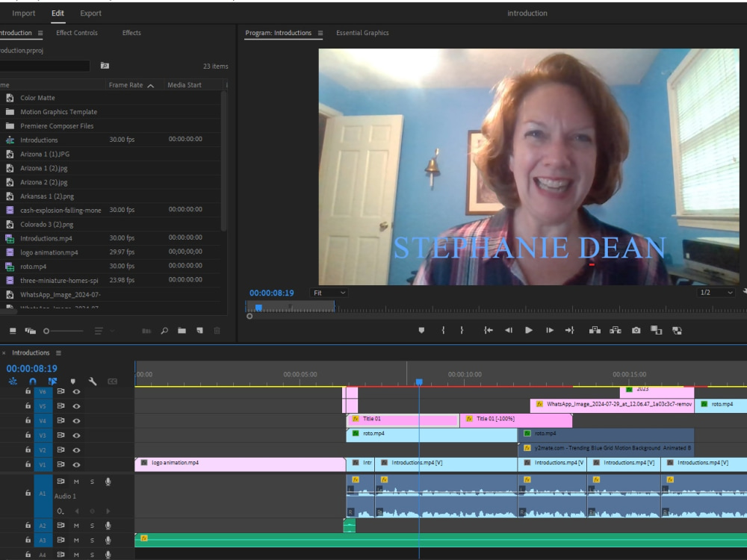
Task: Open the Comparison View icon
Action: (657, 330)
